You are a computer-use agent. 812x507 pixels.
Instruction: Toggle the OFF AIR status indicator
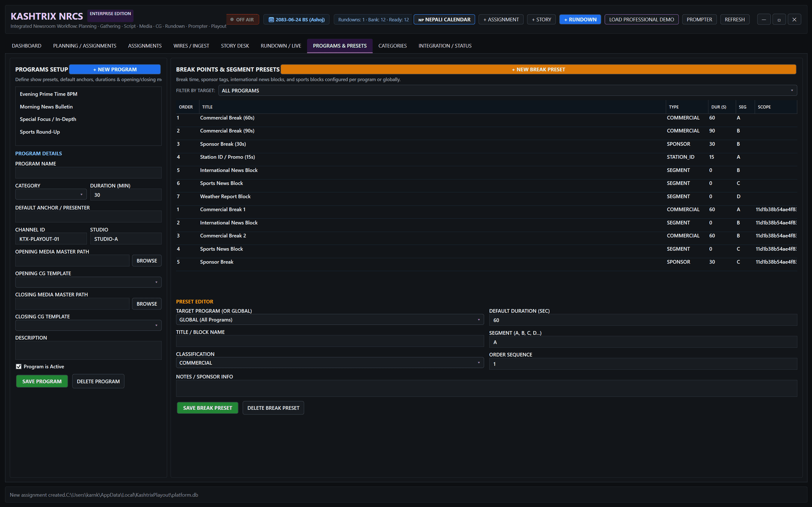[242, 19]
